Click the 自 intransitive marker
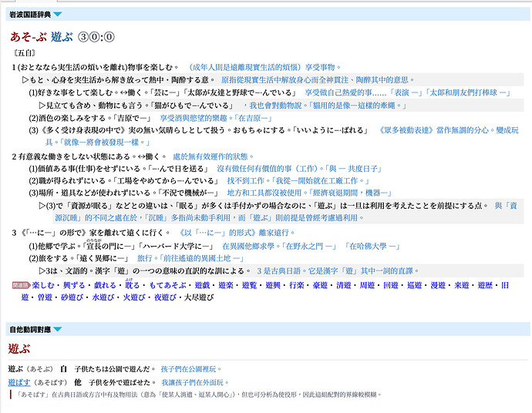The width and height of the screenshot is (532, 413). click(x=63, y=369)
